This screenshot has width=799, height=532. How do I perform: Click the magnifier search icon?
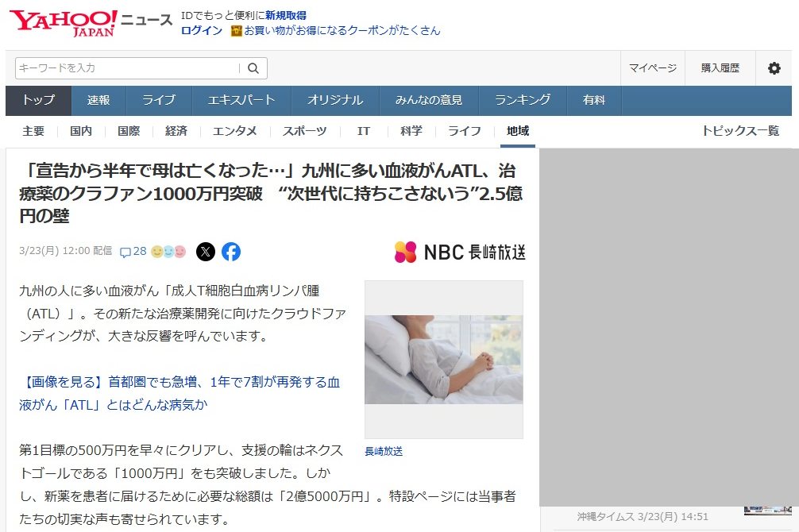point(253,68)
